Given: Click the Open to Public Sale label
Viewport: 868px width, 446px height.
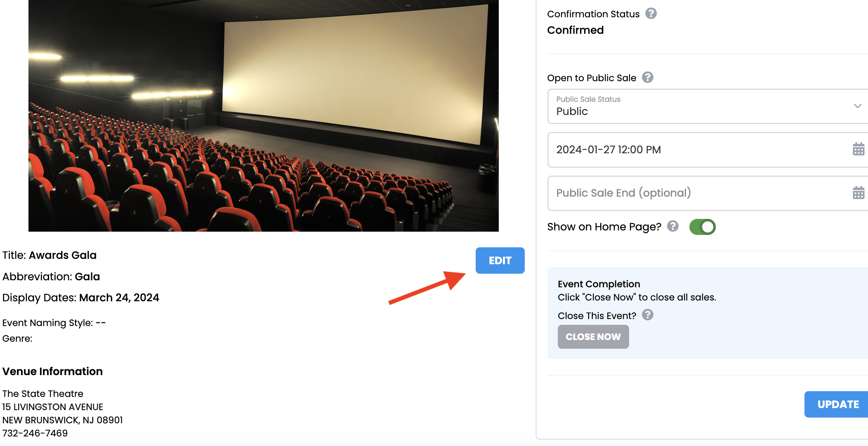Looking at the screenshot, I should (x=592, y=78).
